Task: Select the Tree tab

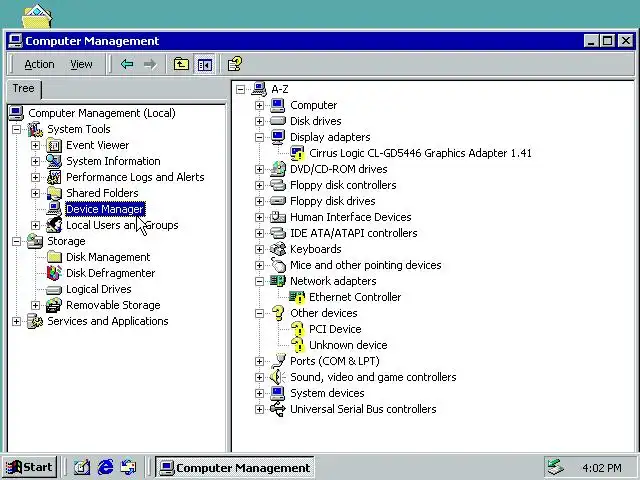Action: point(24,89)
